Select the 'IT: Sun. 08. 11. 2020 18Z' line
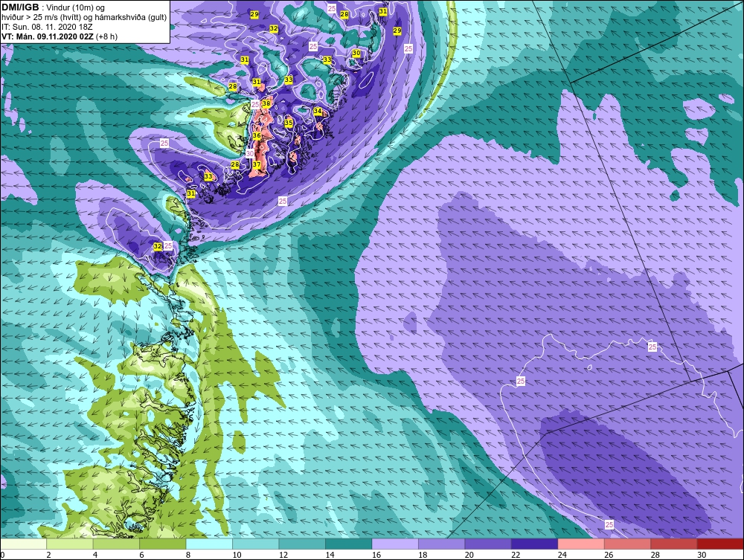The width and height of the screenshot is (744, 560). (46, 27)
